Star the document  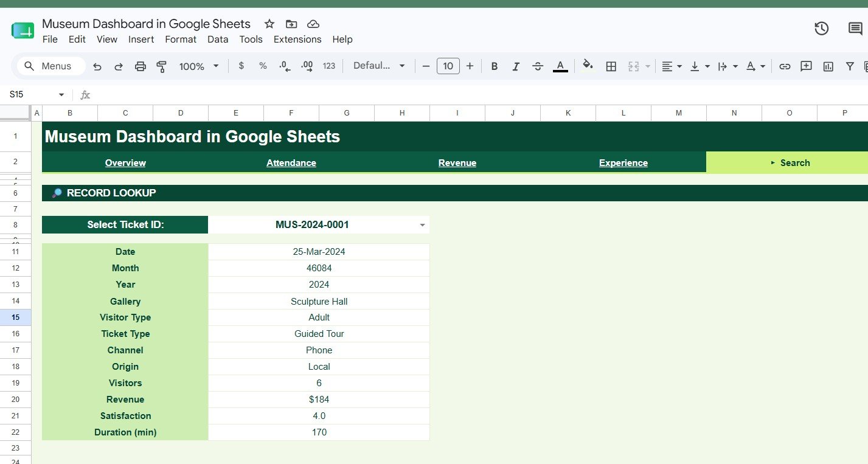tap(269, 24)
